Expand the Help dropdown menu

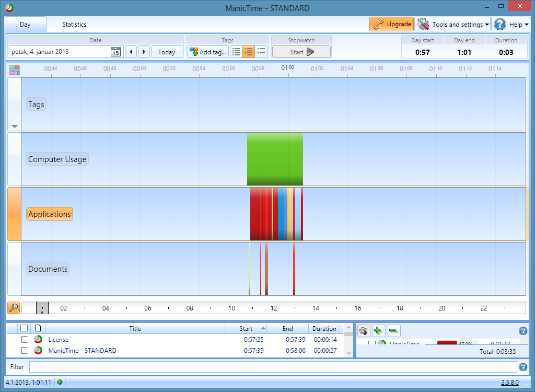click(x=511, y=24)
